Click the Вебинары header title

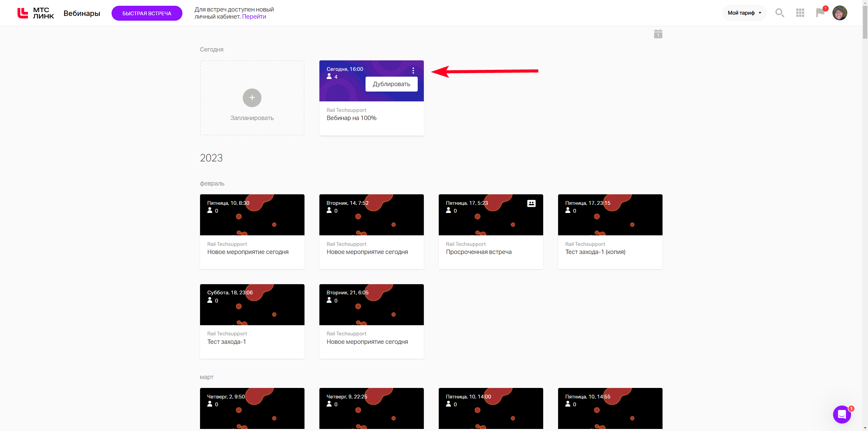point(82,13)
